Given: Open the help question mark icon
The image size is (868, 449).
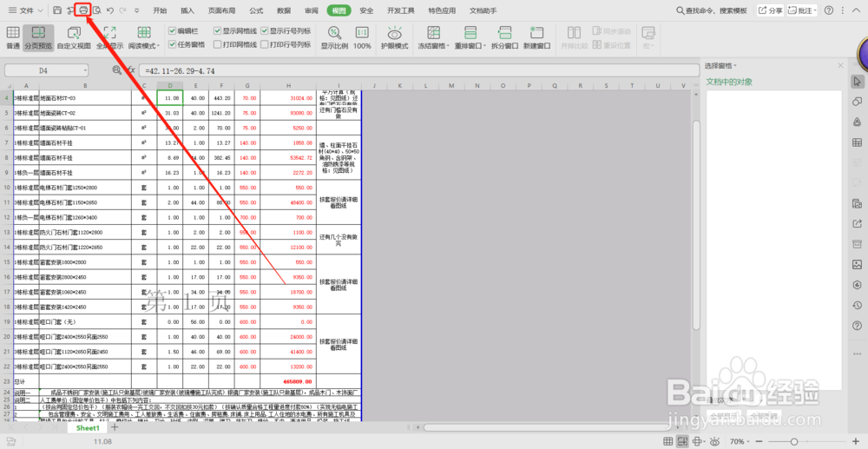Looking at the screenshot, I should point(829,10).
